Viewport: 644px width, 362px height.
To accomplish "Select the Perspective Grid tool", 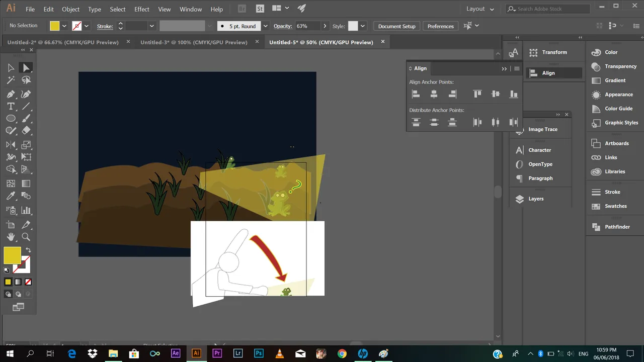I will coord(26,169).
